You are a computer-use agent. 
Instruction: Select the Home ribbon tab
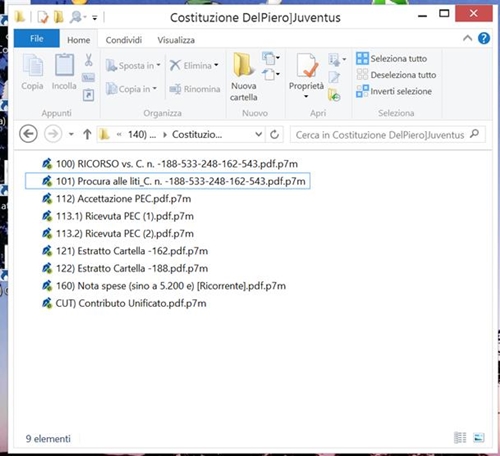79,40
